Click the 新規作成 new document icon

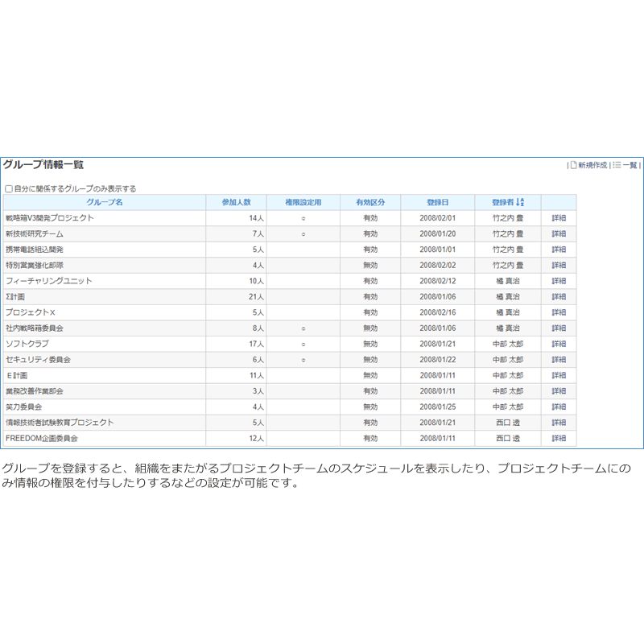click(x=574, y=165)
